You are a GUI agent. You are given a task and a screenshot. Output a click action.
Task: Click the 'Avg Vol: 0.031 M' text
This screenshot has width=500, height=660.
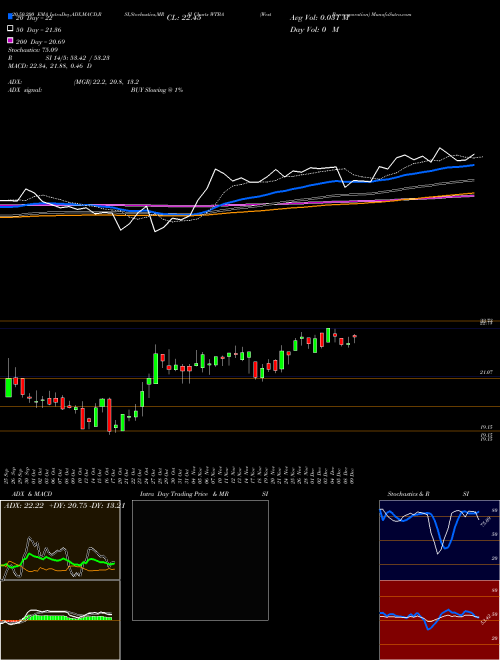pyautogui.click(x=319, y=18)
